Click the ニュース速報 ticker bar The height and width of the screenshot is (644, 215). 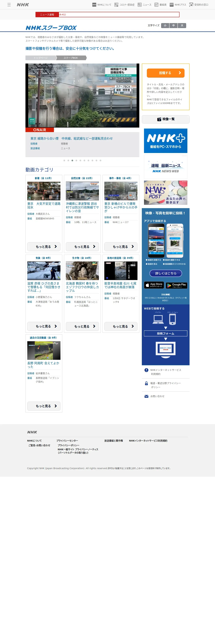click(107, 15)
